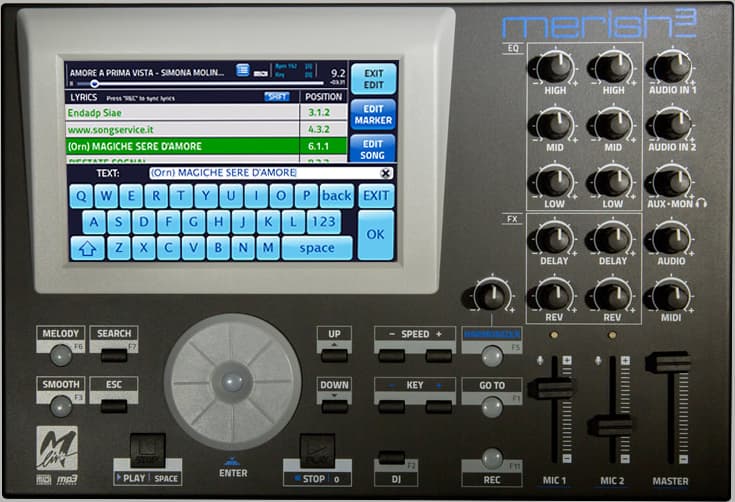This screenshot has width=735, height=502.
Task: Click the AUX-MON headphone knob
Action: click(x=670, y=181)
